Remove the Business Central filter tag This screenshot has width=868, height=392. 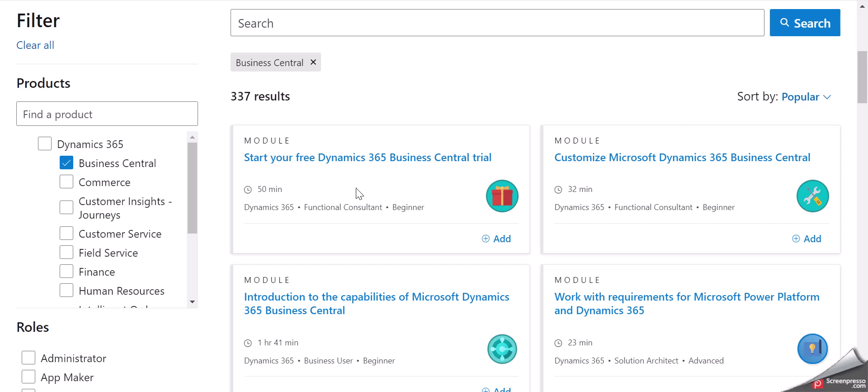point(313,62)
